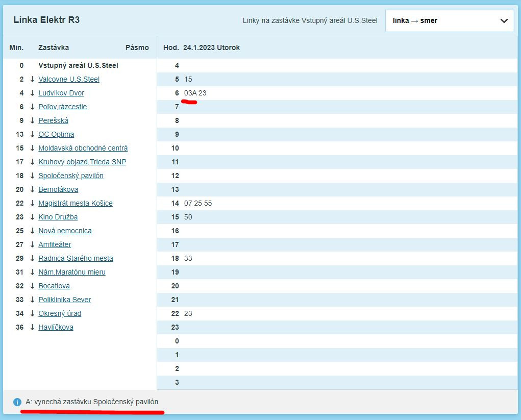Click the dropdown chevron arrow

click(504, 21)
